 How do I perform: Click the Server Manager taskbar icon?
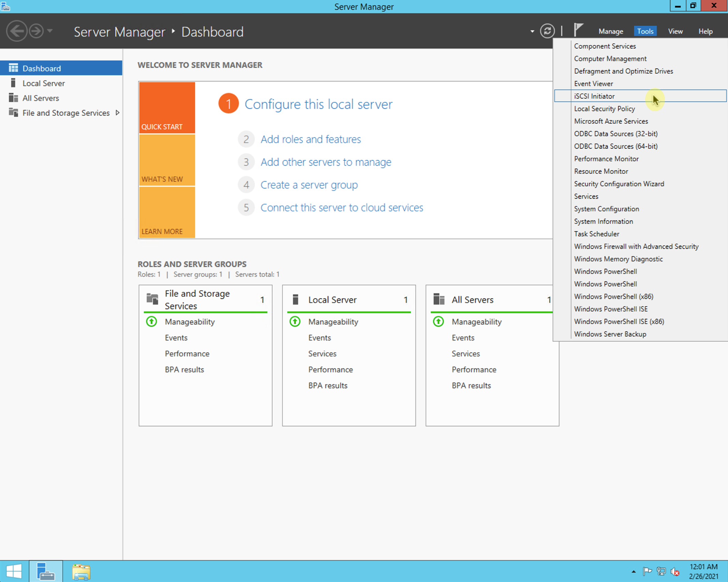click(x=46, y=571)
